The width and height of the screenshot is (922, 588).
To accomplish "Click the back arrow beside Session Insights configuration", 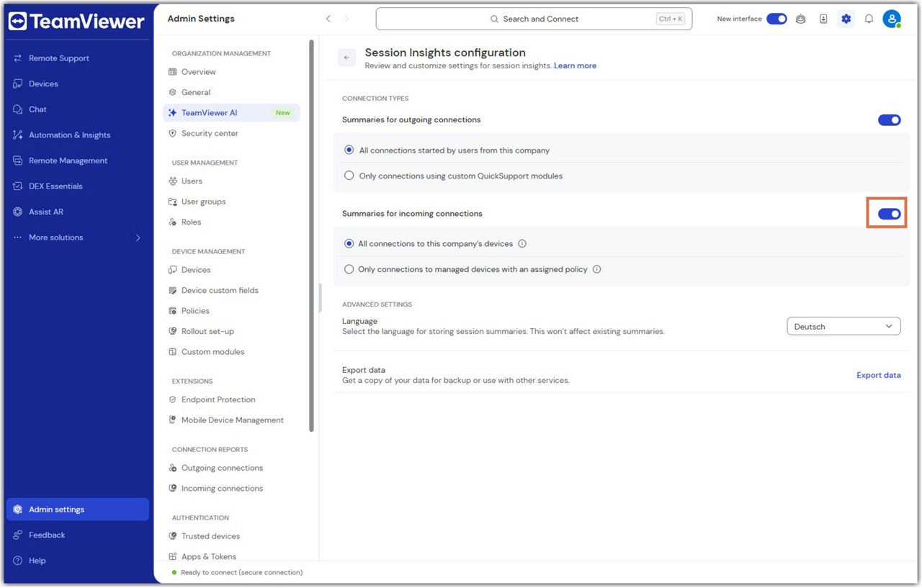I will tap(346, 58).
